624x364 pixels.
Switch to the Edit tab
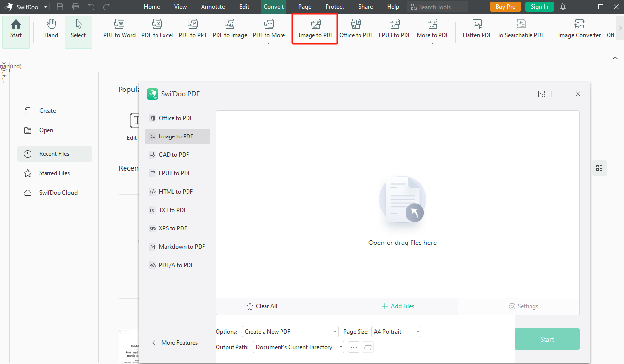[x=244, y=7]
